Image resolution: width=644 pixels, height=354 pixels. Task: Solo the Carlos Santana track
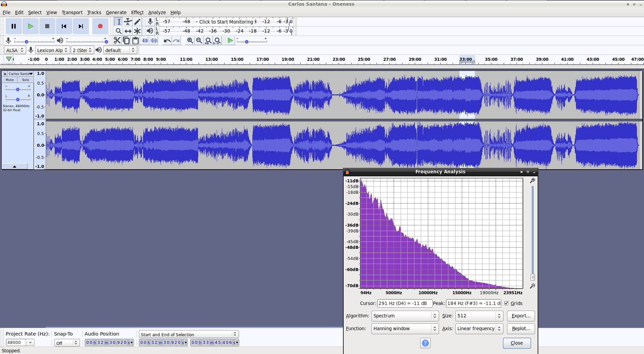coord(26,80)
